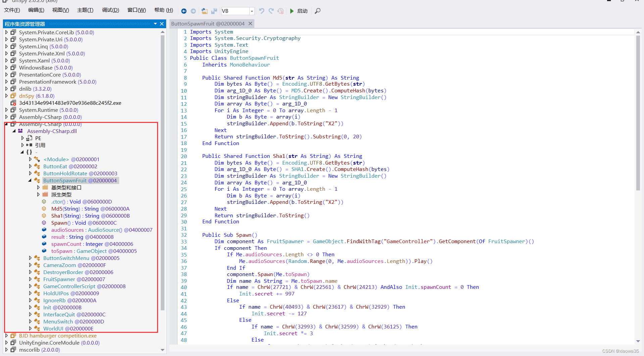Click the CameraZoom class icon
The image size is (644, 356).
(37, 265)
